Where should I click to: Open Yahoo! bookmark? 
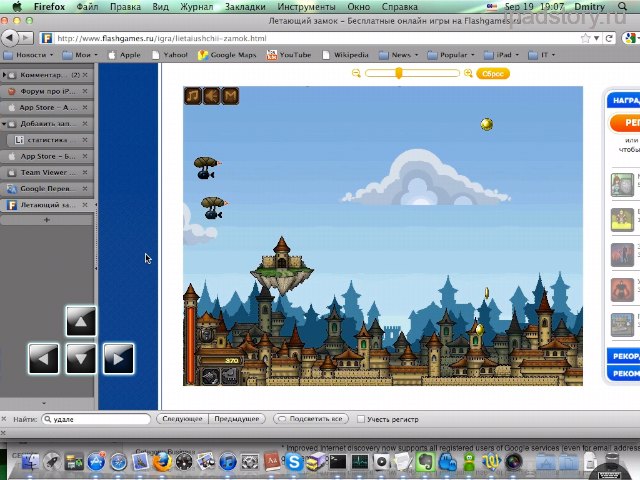170,55
